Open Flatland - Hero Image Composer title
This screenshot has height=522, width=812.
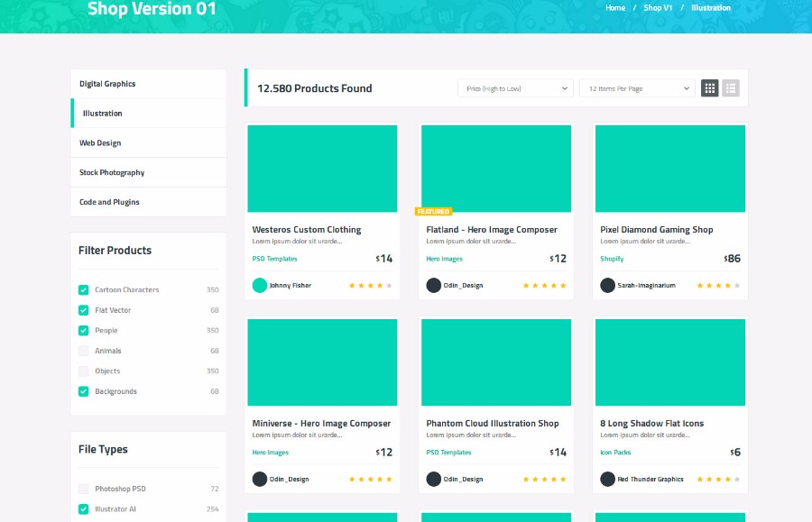pyautogui.click(x=492, y=230)
